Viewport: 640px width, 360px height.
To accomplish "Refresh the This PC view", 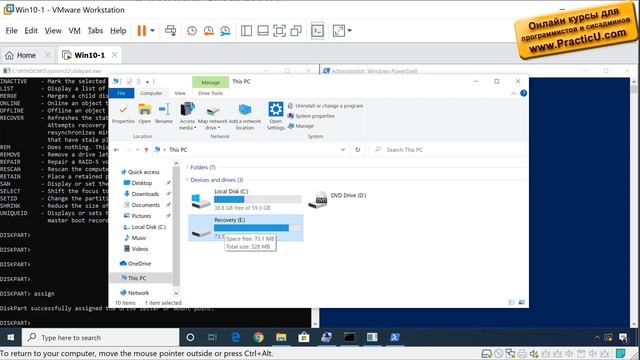I will coord(358,150).
